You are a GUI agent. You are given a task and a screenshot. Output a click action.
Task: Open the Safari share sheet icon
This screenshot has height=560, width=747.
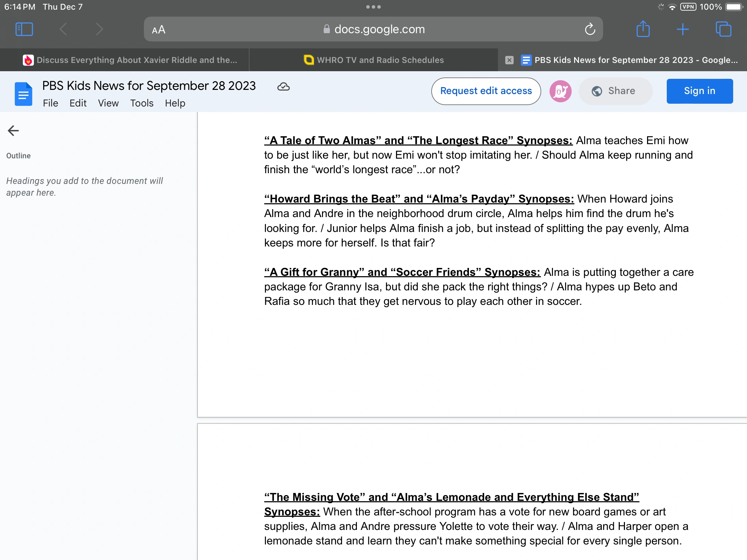click(643, 29)
